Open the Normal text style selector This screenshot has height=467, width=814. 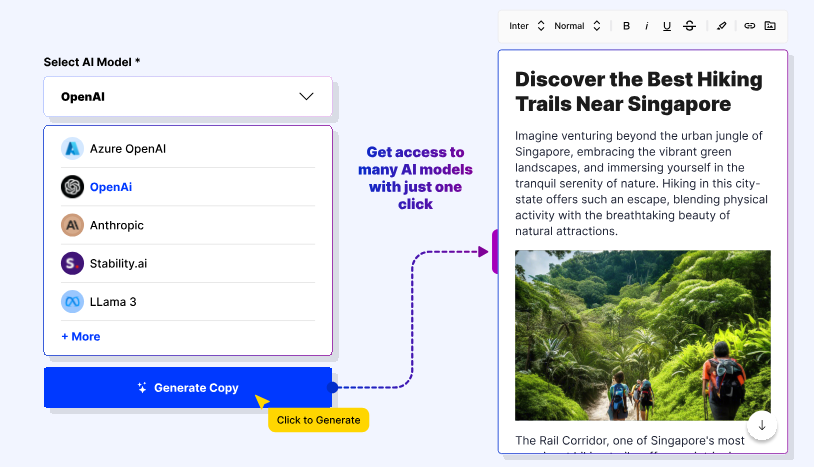pos(578,26)
